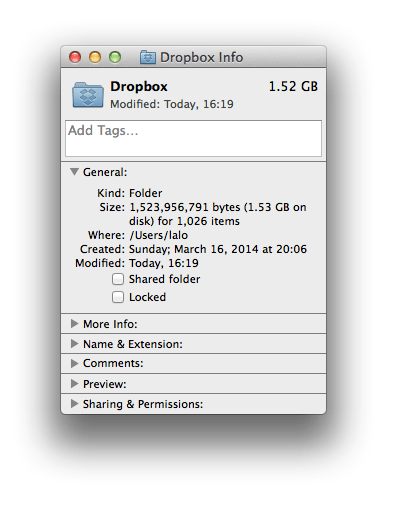Zoom the Dropbox Info window

click(x=115, y=57)
